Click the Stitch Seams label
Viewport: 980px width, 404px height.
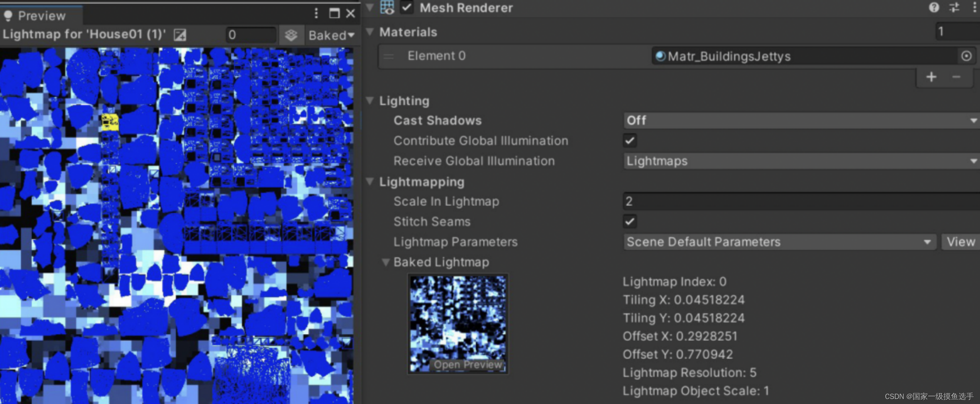(432, 222)
